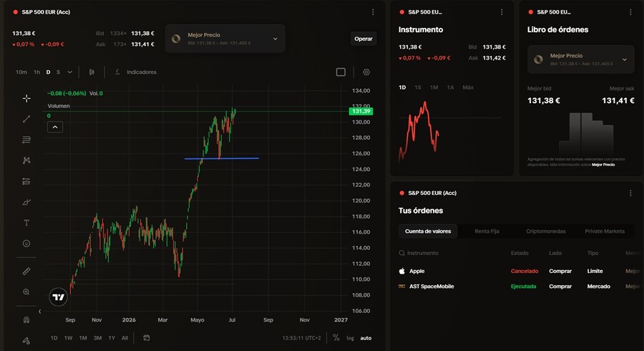Image resolution: width=644 pixels, height=351 pixels.
Task: Open options menu of Libro de órdenes widget
Action: click(630, 12)
